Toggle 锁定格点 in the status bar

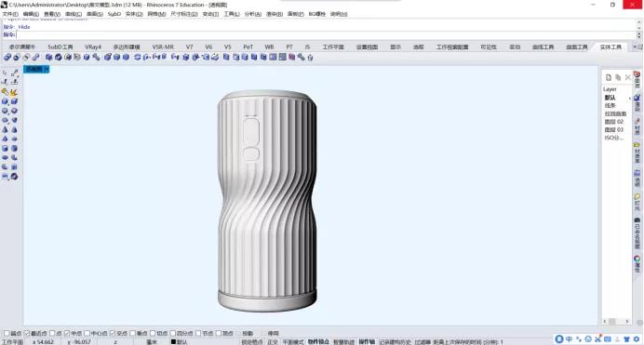tap(252, 341)
